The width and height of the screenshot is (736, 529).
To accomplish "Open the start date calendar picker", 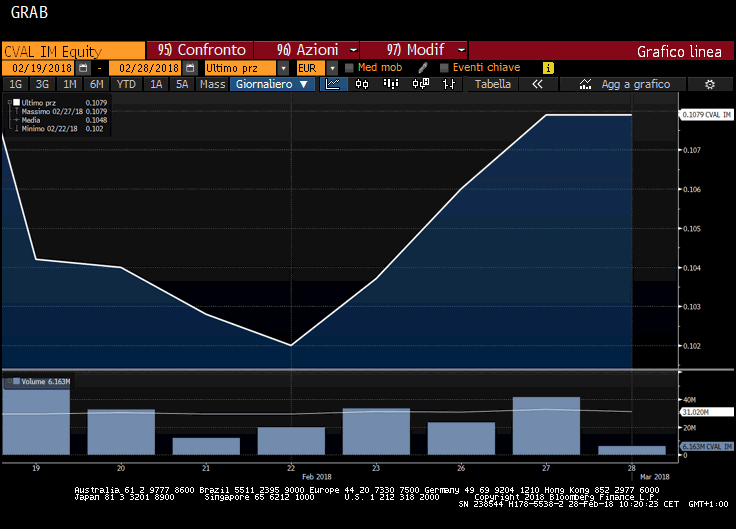I will tap(83, 67).
